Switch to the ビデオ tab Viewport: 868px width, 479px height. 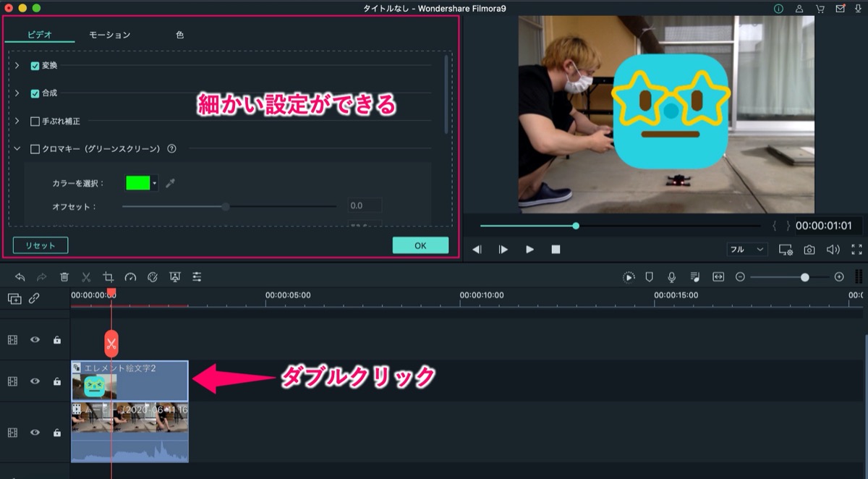pyautogui.click(x=39, y=35)
